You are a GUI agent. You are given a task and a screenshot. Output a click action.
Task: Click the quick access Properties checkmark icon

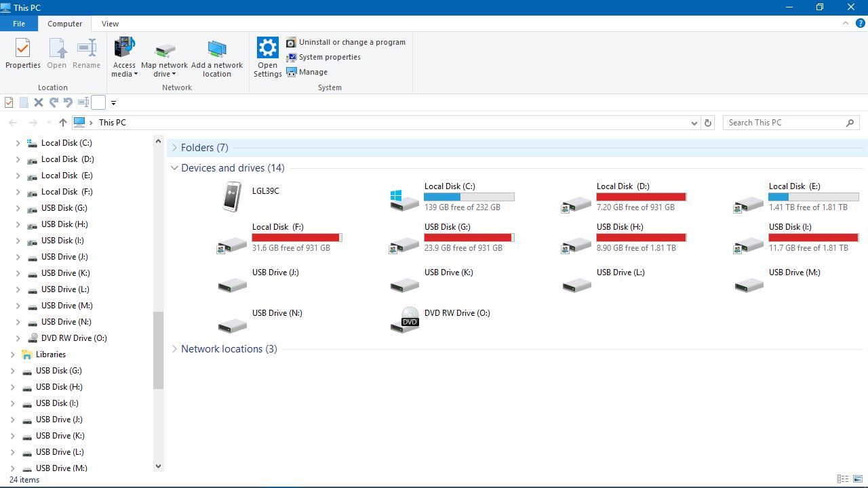[9, 103]
